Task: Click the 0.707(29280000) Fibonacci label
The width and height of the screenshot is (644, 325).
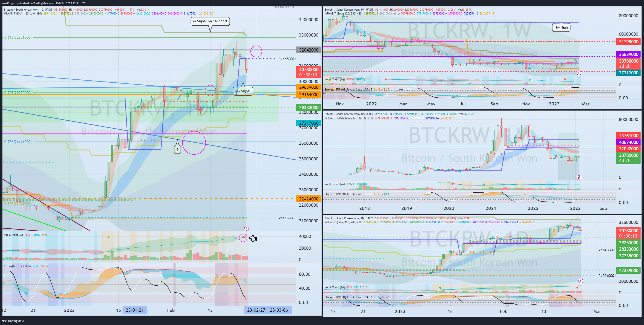Action: pyautogui.click(x=18, y=93)
